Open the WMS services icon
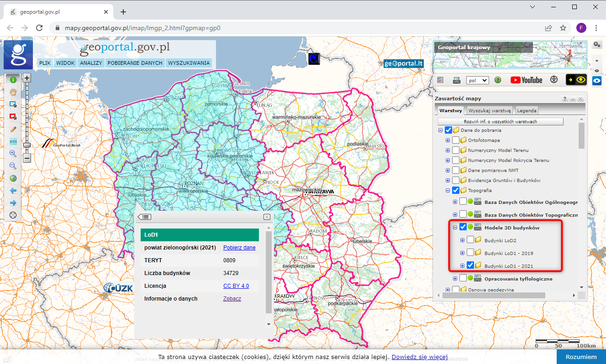The image size is (606, 364). (456, 80)
